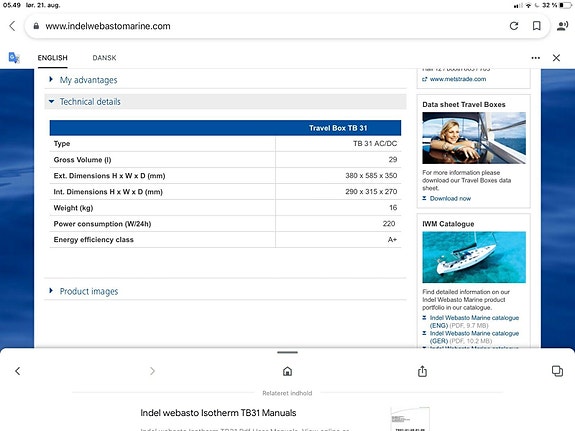Open the read-aloud person icon

[x=562, y=26]
